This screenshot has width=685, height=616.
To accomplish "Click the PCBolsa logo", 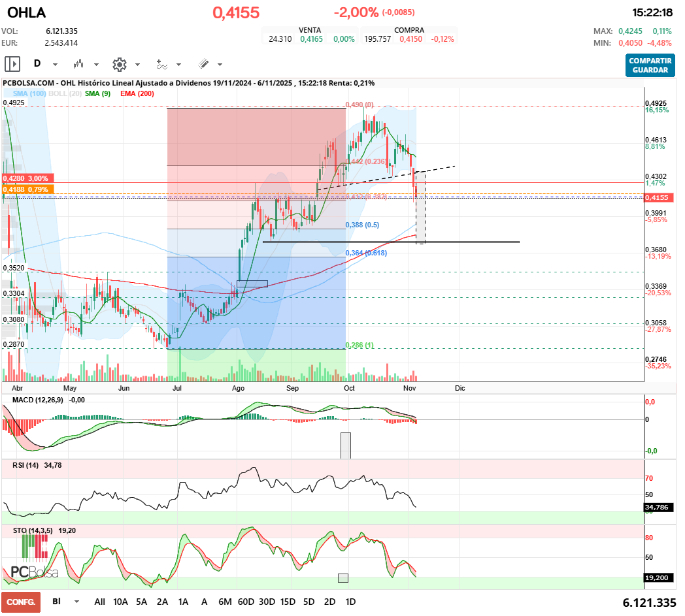I will 35,572.
